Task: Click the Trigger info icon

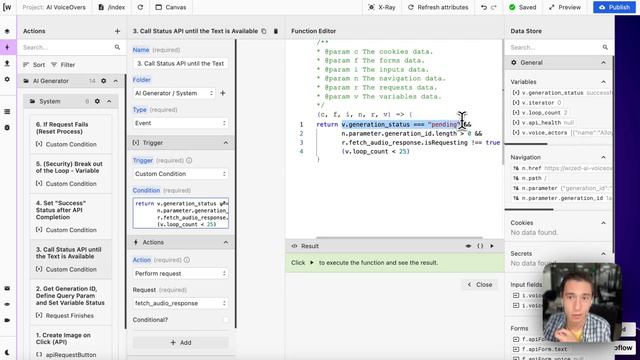Action: click(x=189, y=160)
